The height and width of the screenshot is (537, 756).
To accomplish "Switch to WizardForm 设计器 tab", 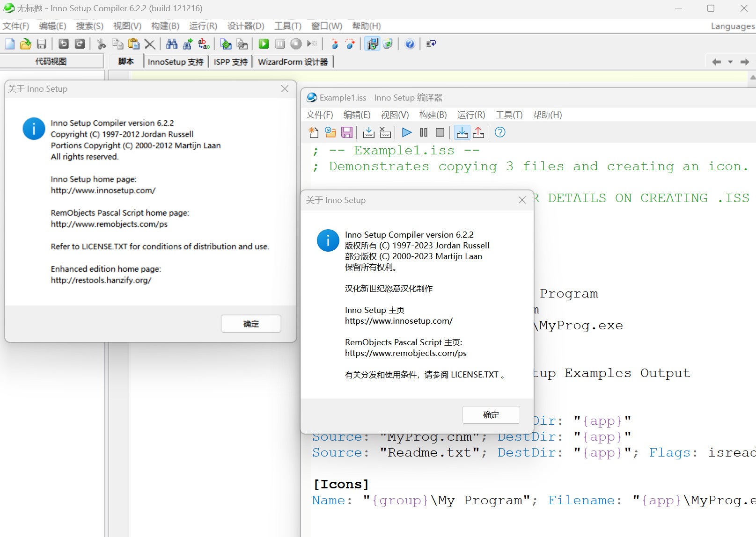I will (293, 62).
